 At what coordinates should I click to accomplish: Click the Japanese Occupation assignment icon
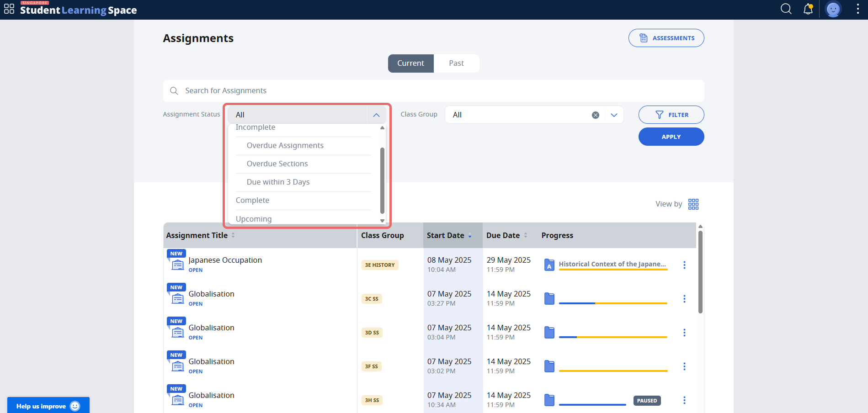[177, 265]
